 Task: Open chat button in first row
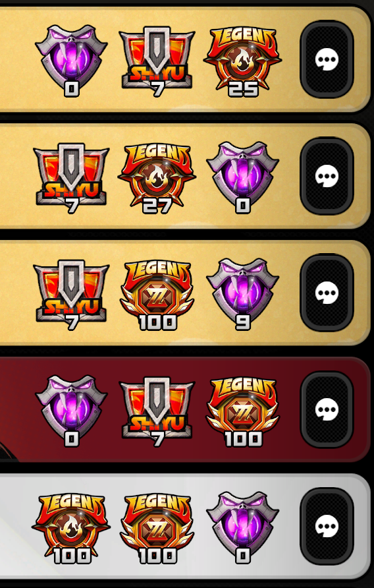(327, 59)
